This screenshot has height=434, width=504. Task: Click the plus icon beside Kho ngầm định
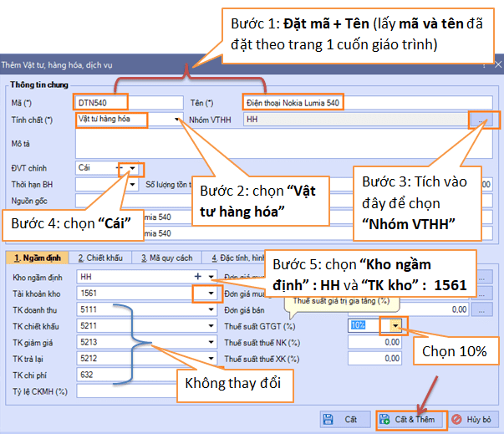click(198, 275)
